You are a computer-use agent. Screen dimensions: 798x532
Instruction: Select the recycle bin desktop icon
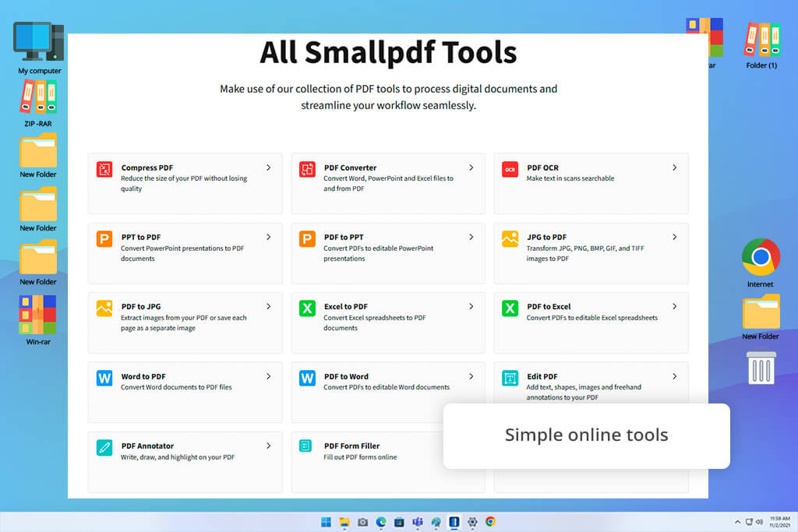tap(761, 368)
